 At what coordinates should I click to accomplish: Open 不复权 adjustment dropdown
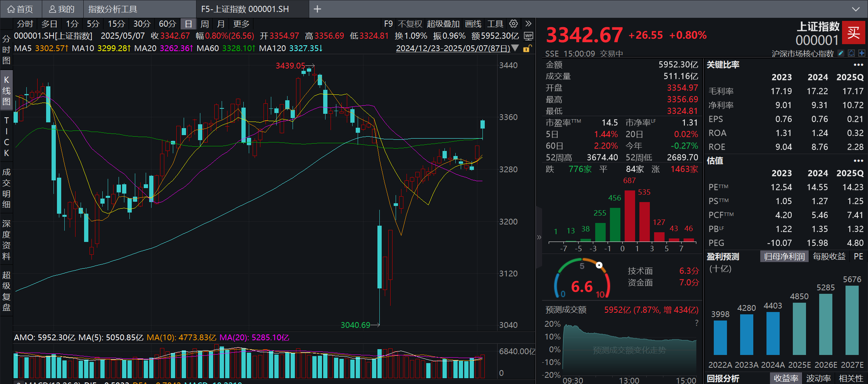pos(410,24)
